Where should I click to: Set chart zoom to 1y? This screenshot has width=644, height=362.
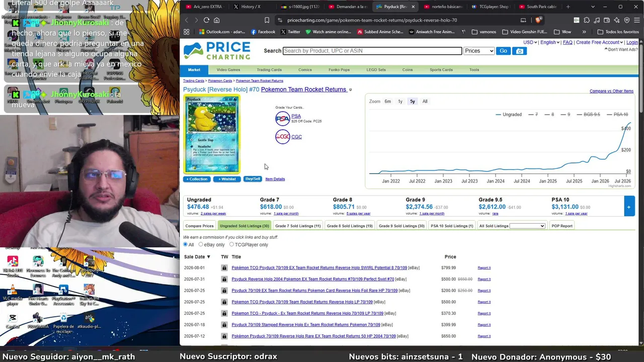[400, 102]
